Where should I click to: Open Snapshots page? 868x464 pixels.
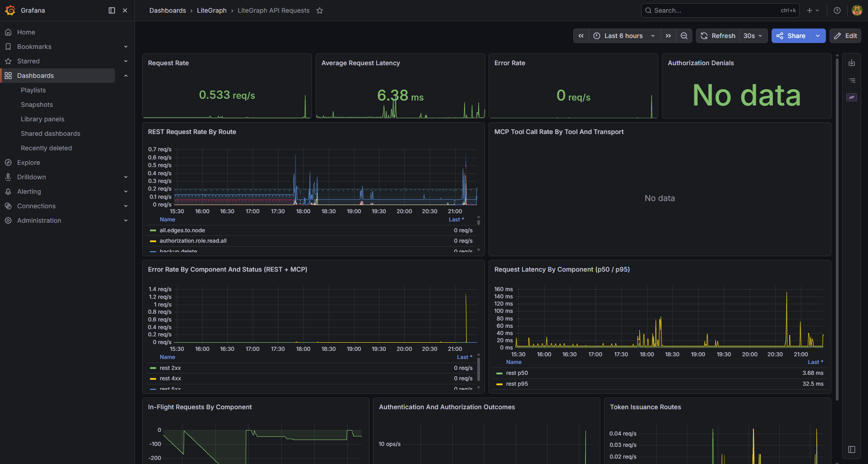(x=37, y=105)
